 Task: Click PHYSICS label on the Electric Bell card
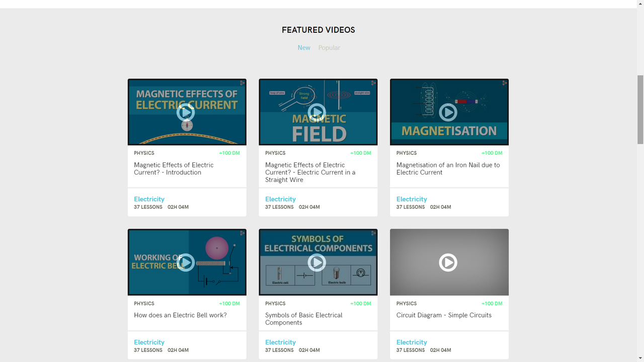(144, 304)
